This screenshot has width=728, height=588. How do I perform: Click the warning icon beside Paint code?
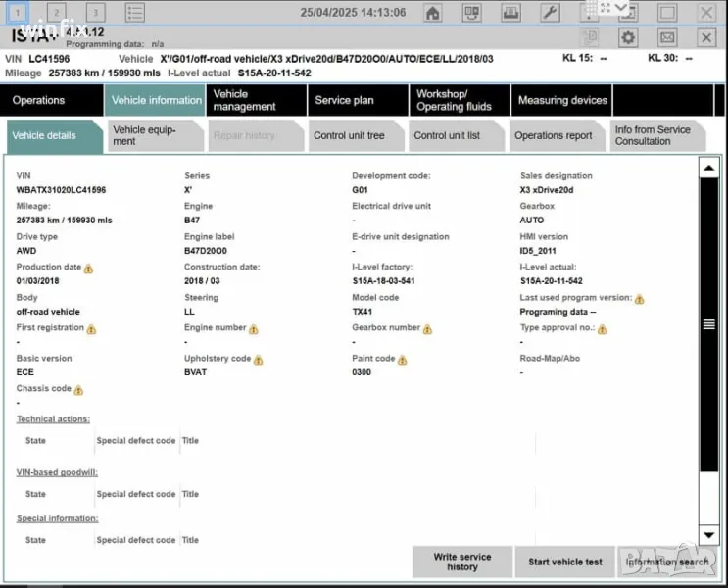[402, 360]
